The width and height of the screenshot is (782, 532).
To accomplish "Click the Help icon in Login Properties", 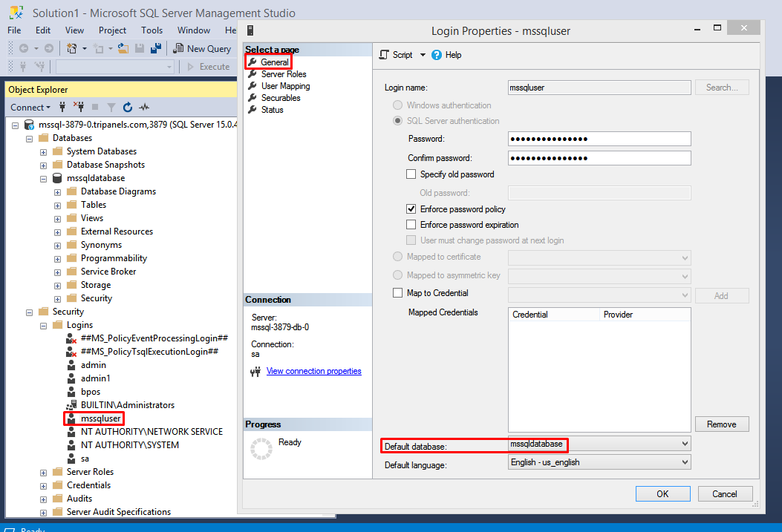I will 437,55.
